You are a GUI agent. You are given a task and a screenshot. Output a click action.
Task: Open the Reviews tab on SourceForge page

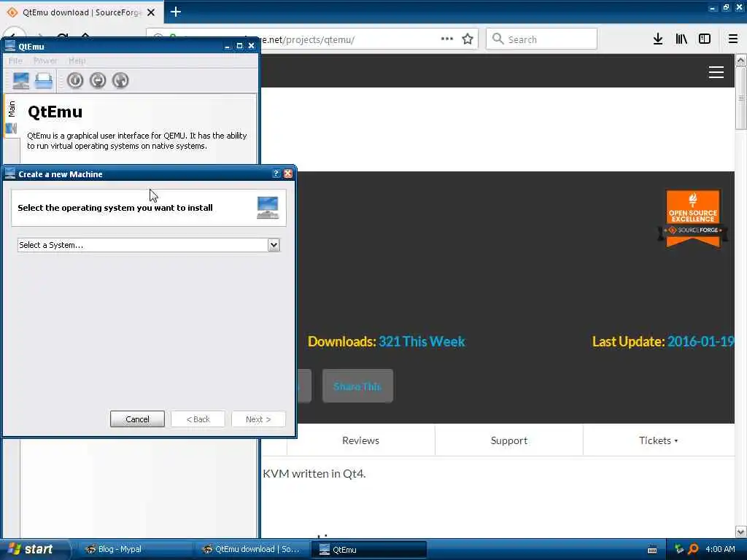coord(360,440)
